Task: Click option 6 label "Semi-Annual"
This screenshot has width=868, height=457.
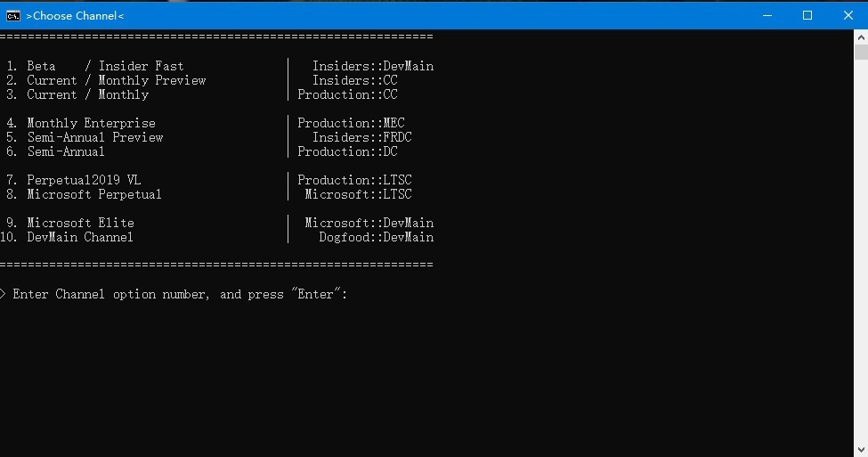Action: [x=66, y=151]
